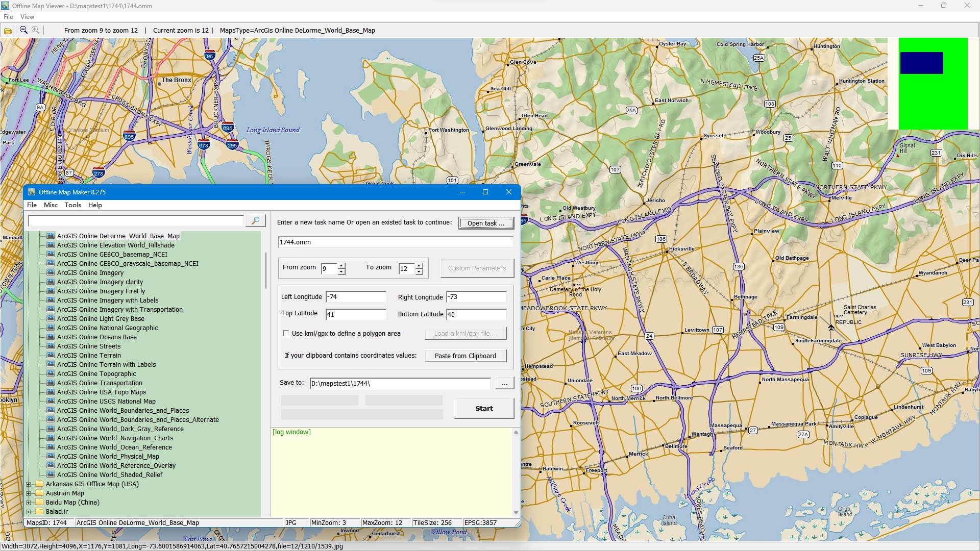Select ArcGIS Online World_Reference_Overlay
This screenshot has width=980, height=551.
[116, 465]
